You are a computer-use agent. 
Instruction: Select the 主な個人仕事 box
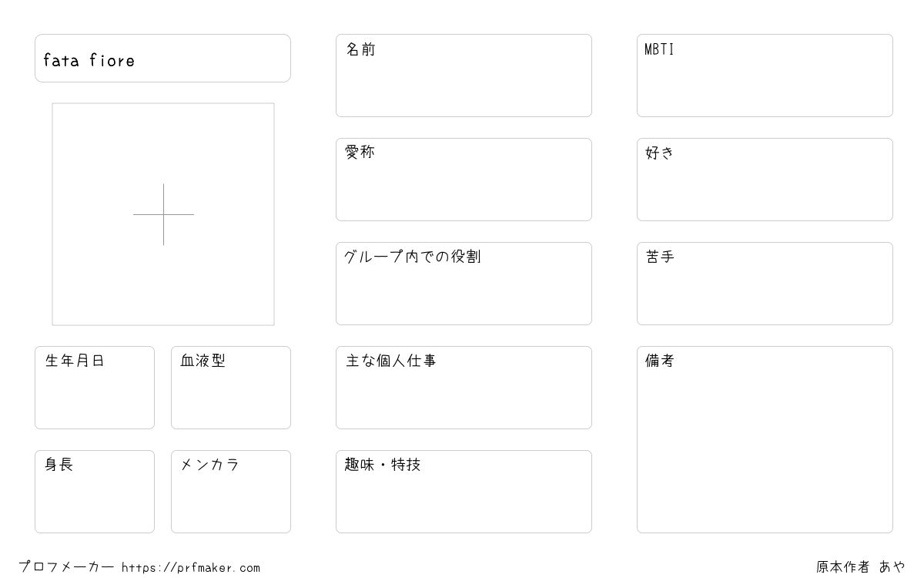click(464, 388)
